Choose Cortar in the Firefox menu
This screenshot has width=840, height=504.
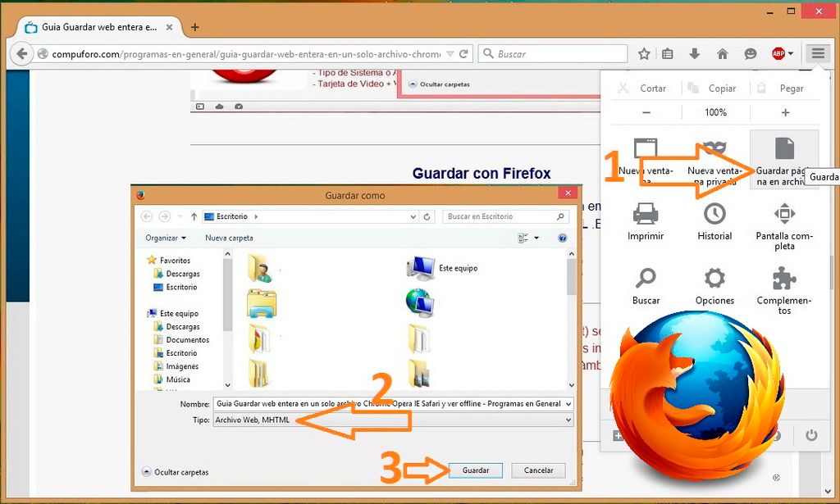(641, 89)
